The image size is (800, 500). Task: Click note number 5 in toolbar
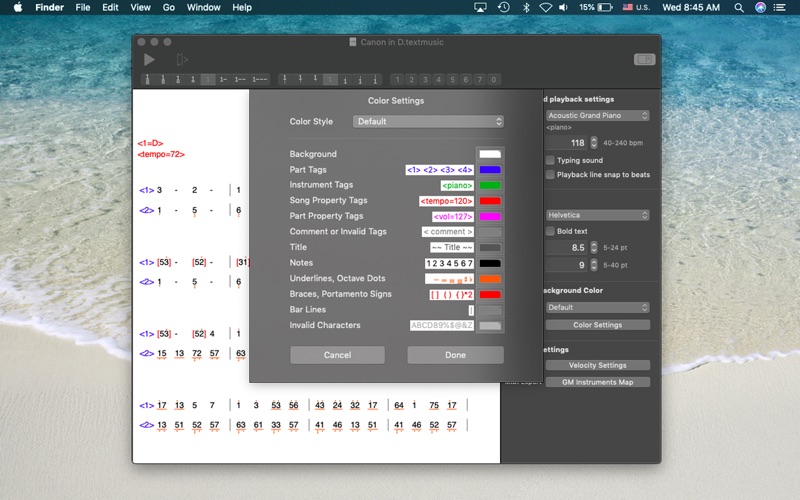[452, 80]
